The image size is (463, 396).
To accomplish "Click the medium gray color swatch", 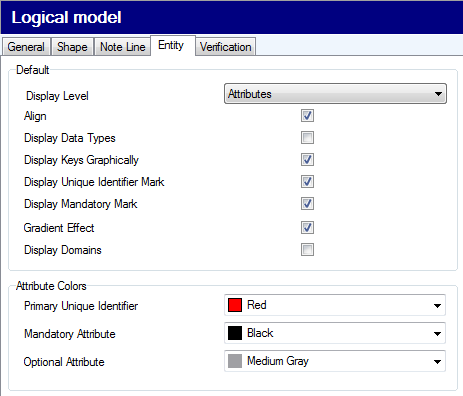I will coord(235,361).
